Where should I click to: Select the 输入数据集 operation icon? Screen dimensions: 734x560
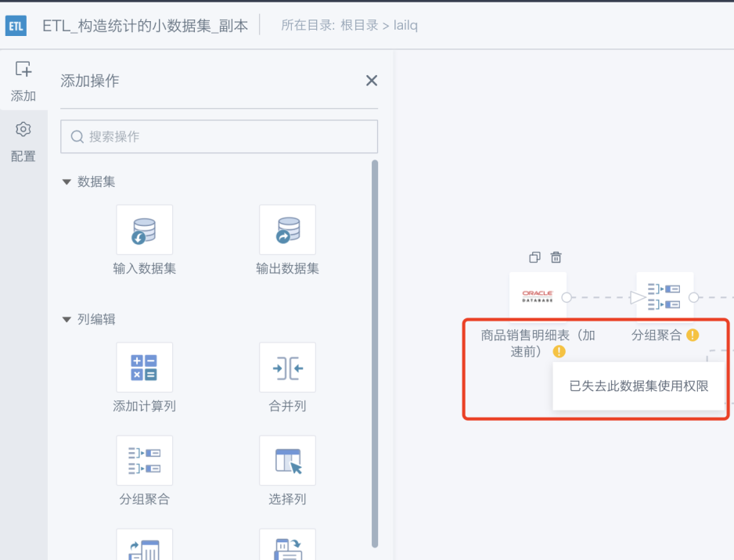click(144, 230)
